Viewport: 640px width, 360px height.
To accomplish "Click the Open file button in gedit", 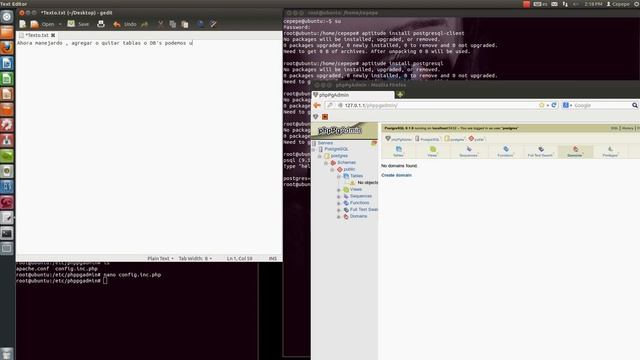I will pyautogui.click(x=43, y=24).
